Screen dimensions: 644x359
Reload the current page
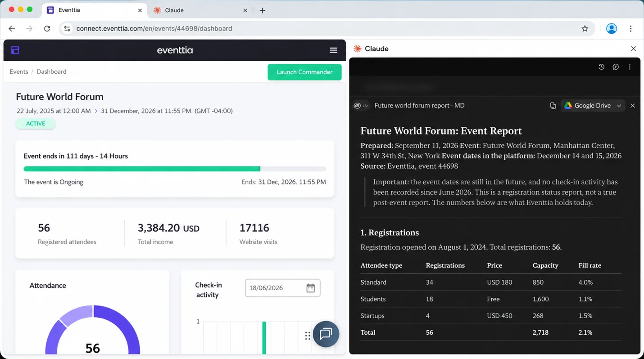47,28
